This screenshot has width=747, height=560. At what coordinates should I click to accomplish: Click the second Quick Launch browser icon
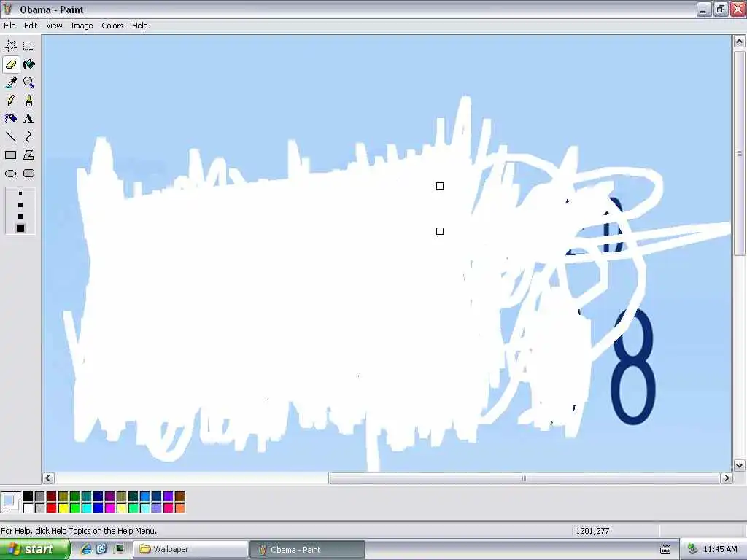pos(102,550)
